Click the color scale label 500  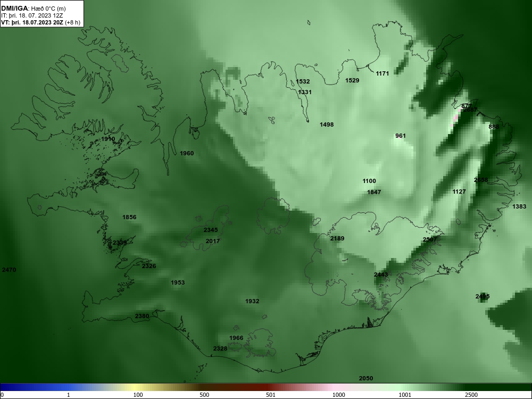tap(204, 395)
